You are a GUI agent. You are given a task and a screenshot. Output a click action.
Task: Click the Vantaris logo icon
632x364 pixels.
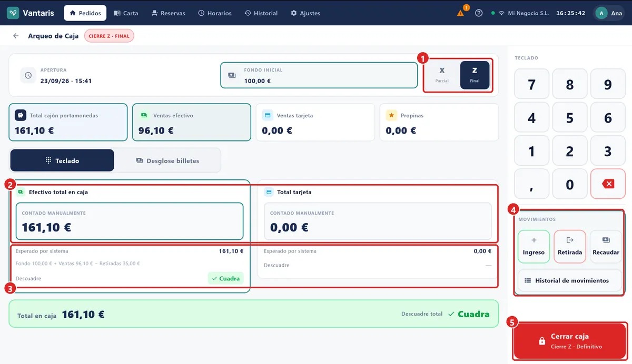coord(13,13)
